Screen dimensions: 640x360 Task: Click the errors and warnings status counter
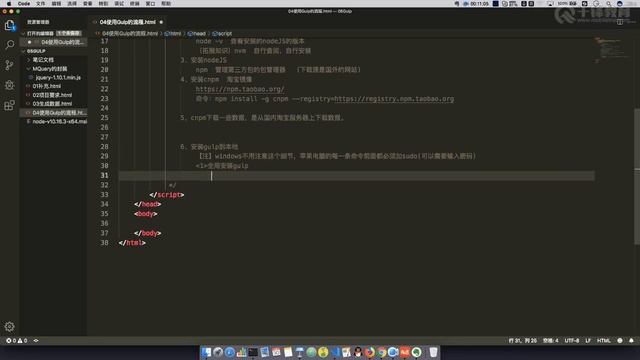(17, 340)
